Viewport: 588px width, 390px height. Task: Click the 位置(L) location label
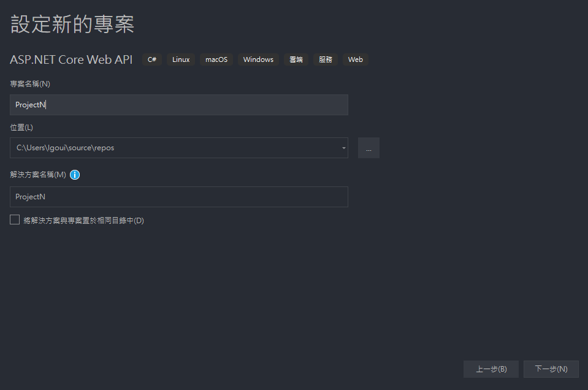click(21, 128)
